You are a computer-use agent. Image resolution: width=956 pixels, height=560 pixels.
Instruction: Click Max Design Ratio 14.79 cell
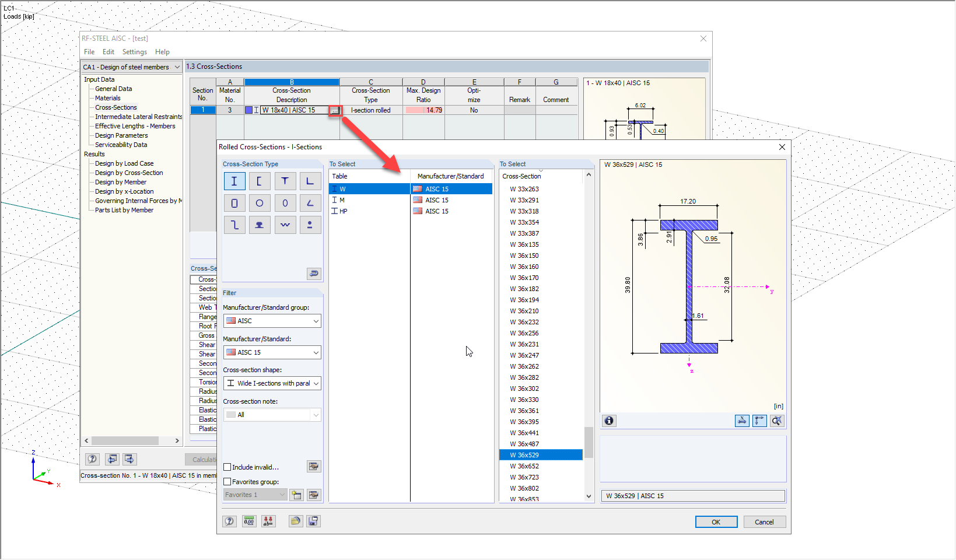pyautogui.click(x=423, y=110)
